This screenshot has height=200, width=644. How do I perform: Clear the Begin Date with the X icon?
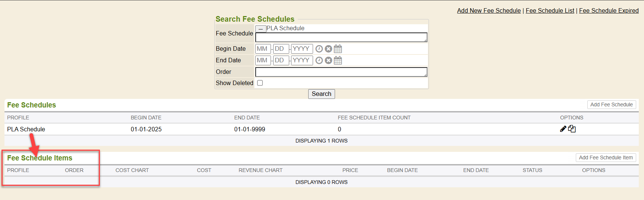coord(328,49)
